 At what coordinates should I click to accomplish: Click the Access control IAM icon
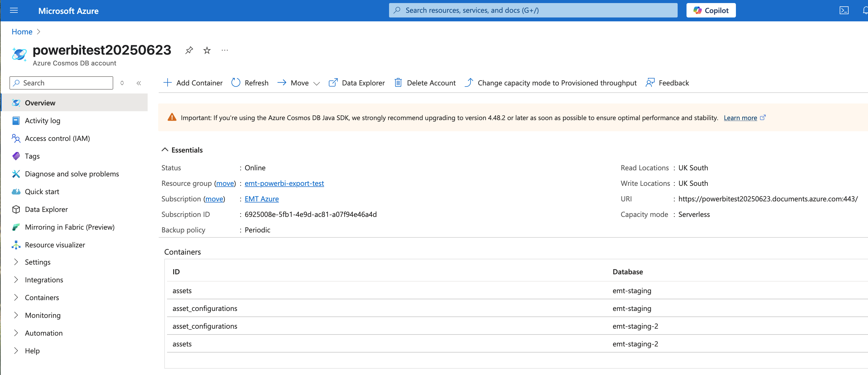click(x=16, y=138)
